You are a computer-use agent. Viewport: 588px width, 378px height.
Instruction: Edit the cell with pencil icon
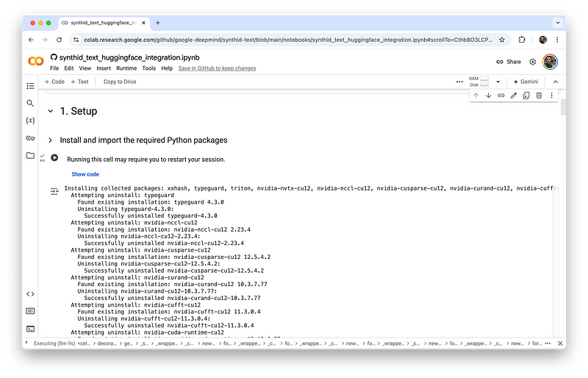pyautogui.click(x=514, y=96)
